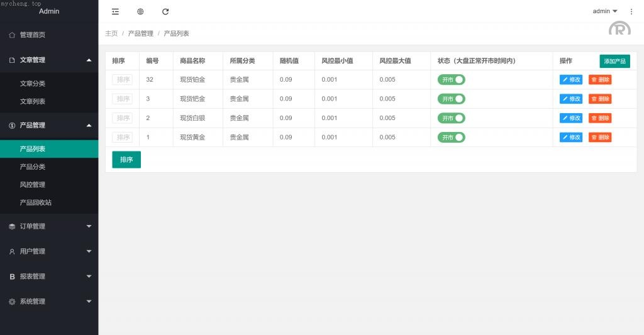Open 产品回收站 in the sidebar
This screenshot has width=644, height=335.
tap(36, 202)
